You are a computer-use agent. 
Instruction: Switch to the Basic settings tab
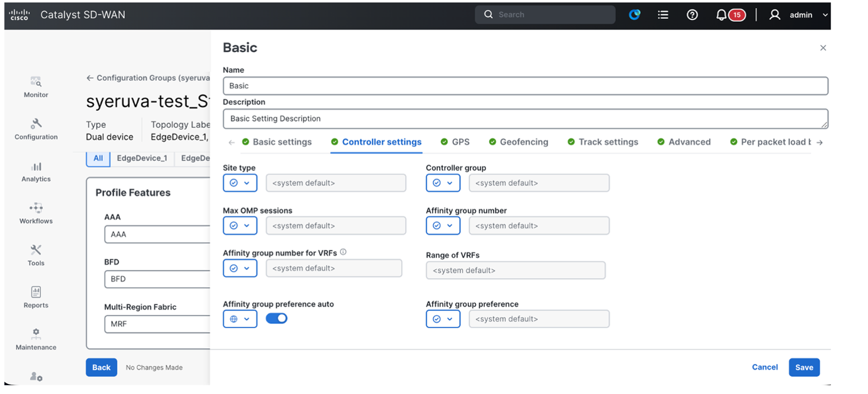point(277,142)
